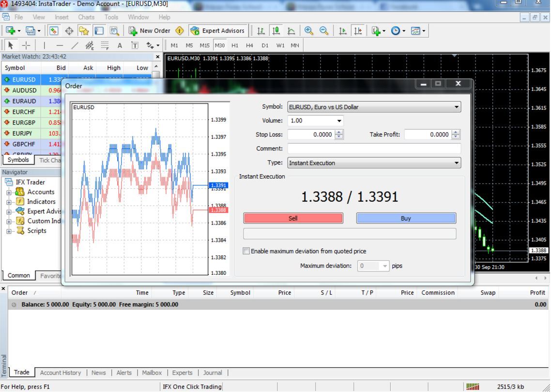Click the Take Profit value field

[428, 135]
